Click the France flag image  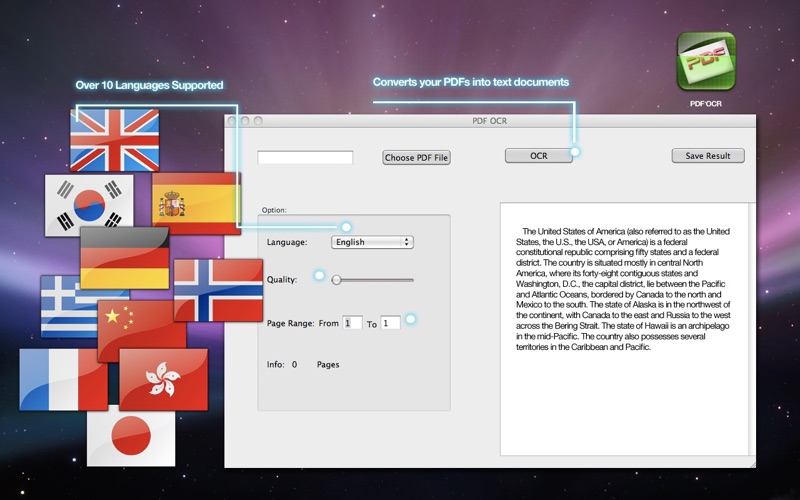pos(63,380)
